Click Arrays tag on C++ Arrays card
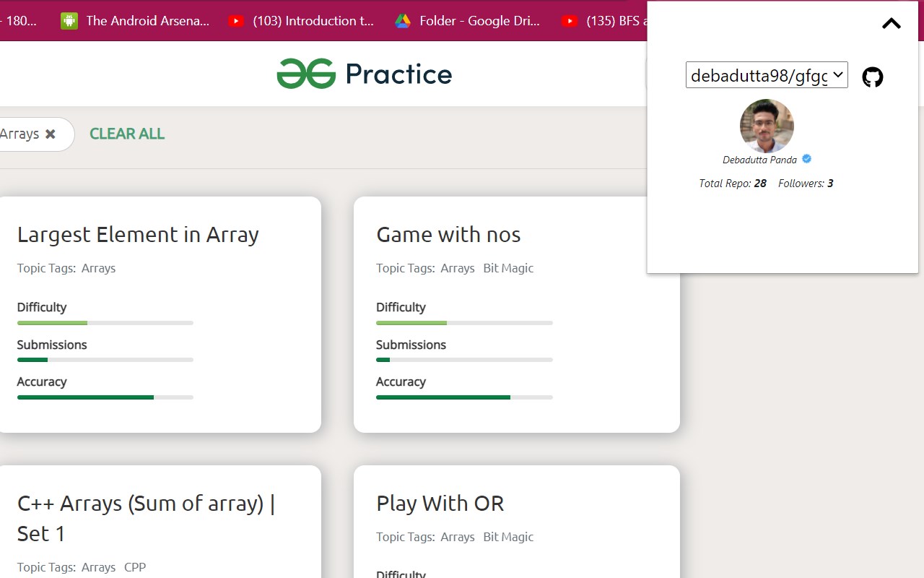 click(x=98, y=567)
